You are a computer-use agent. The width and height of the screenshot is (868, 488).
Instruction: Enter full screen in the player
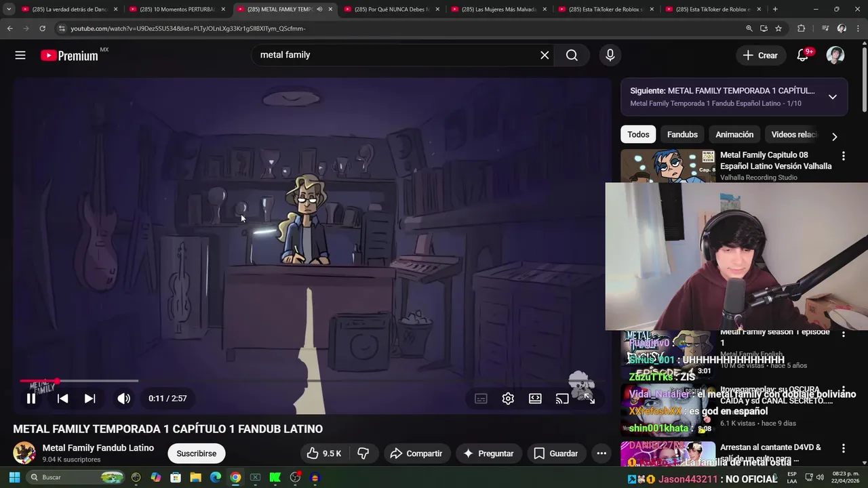pos(589,399)
